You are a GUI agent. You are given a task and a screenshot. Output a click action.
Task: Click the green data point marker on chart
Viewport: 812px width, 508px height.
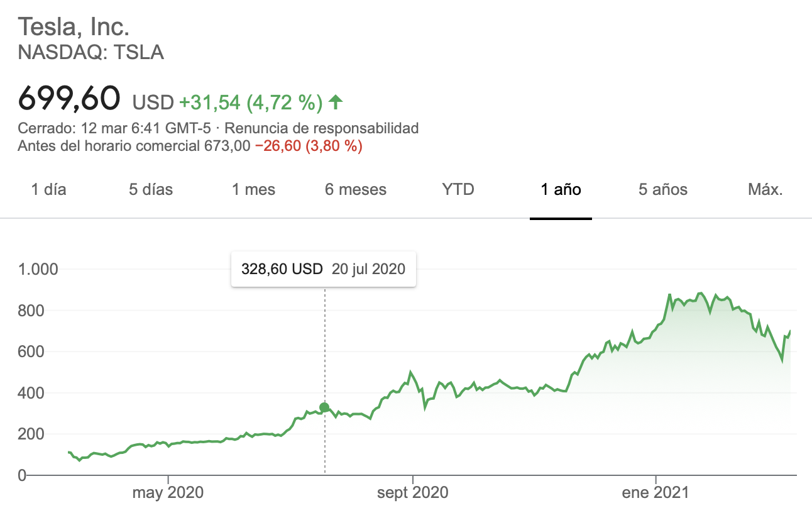[324, 407]
